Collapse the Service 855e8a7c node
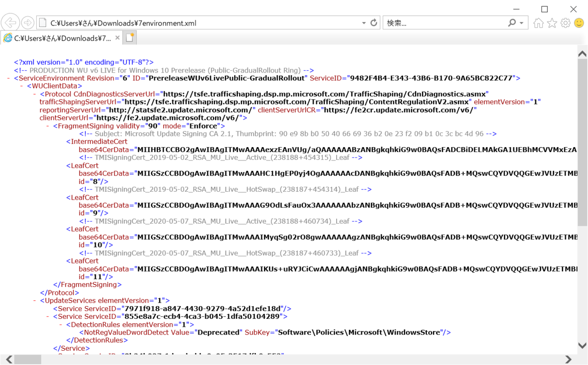The height and width of the screenshot is (365, 588). click(48, 316)
